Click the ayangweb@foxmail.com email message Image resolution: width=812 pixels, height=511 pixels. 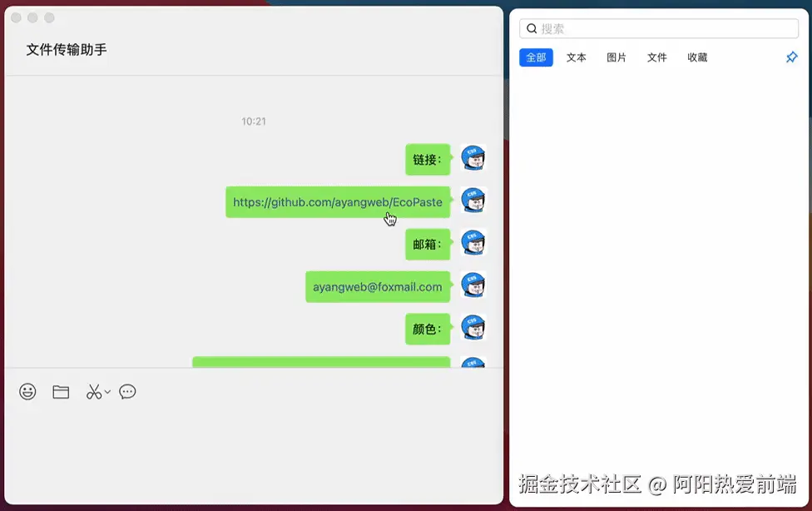pyautogui.click(x=378, y=285)
